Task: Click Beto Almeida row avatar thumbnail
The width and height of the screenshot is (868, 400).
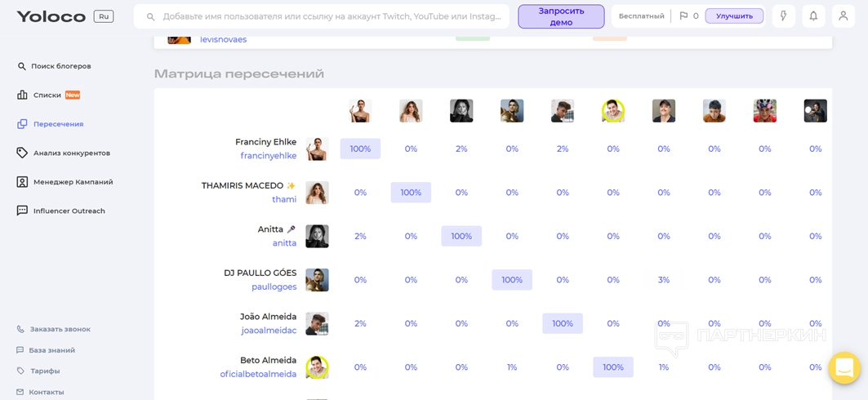Action: [x=317, y=367]
